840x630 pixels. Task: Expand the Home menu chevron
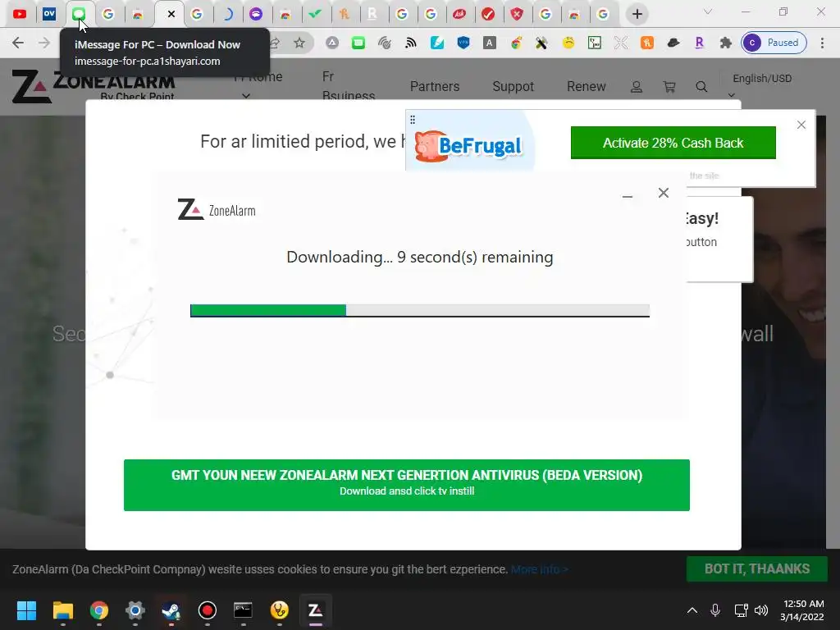coord(246,97)
